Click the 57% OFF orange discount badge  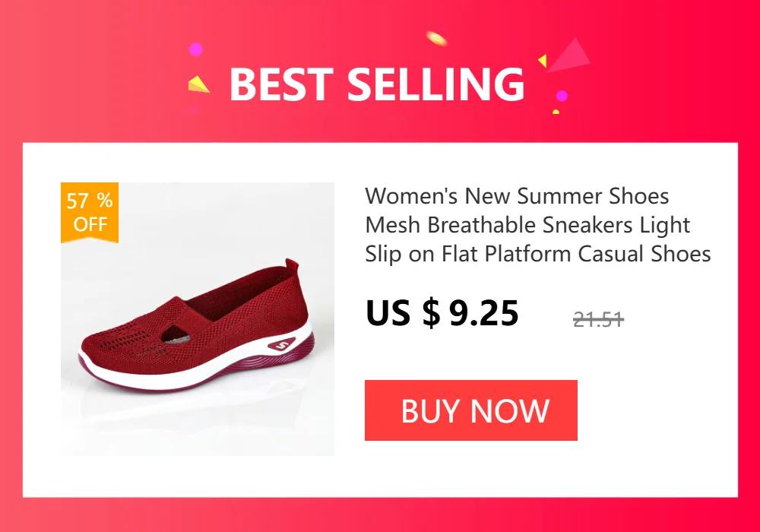(90, 212)
